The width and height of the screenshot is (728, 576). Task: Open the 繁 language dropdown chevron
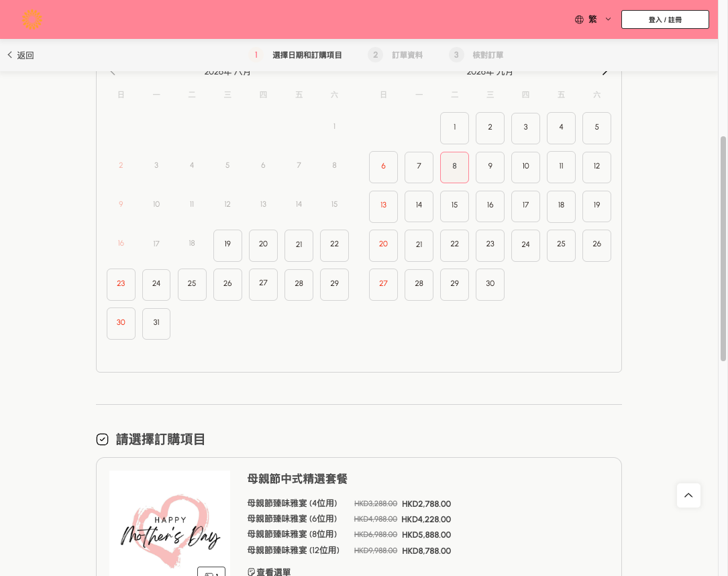(608, 19)
